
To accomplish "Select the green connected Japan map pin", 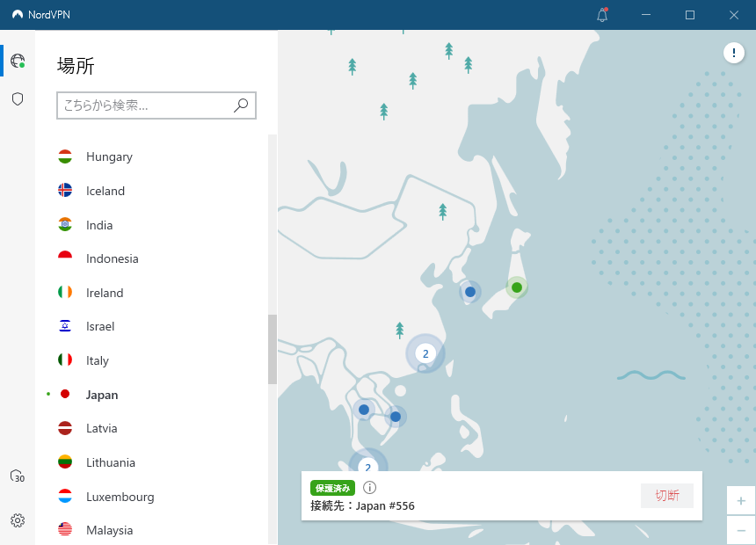I will (x=517, y=287).
